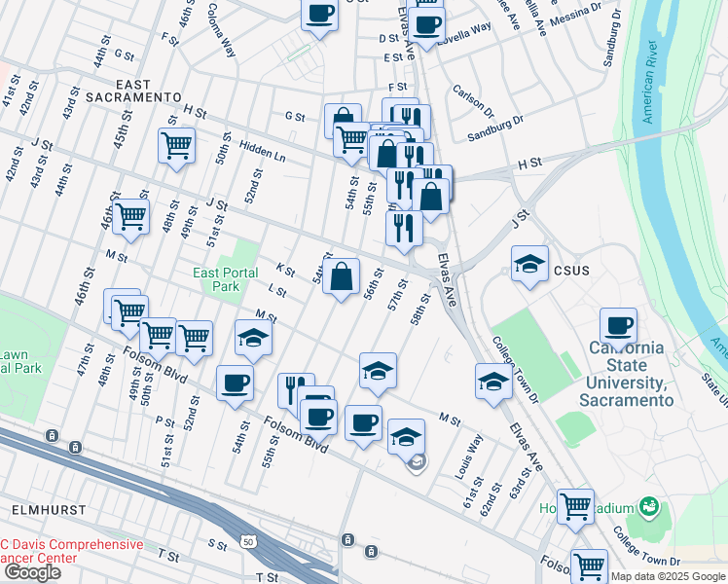The image size is (728, 584).
Task: Click the Sandburg Dr street label near Carlson Dr
Action: pyautogui.click(x=495, y=128)
